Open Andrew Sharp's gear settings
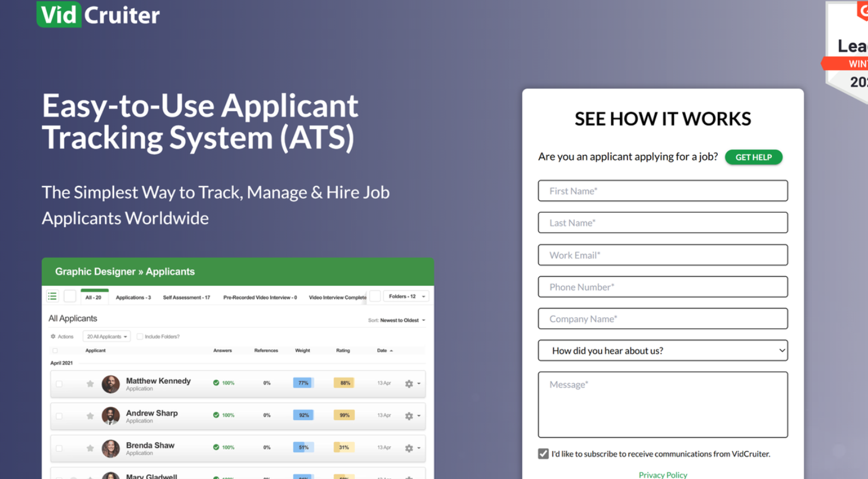 pyautogui.click(x=409, y=416)
